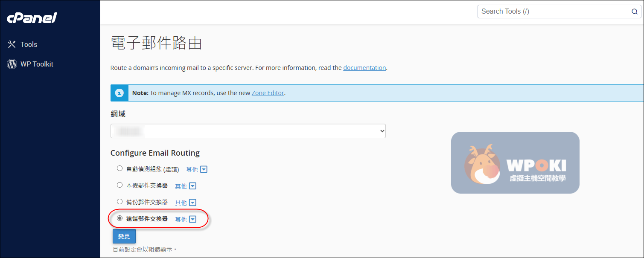
Task: Expand details arrow for 自動偵測組態
Action: (x=204, y=169)
